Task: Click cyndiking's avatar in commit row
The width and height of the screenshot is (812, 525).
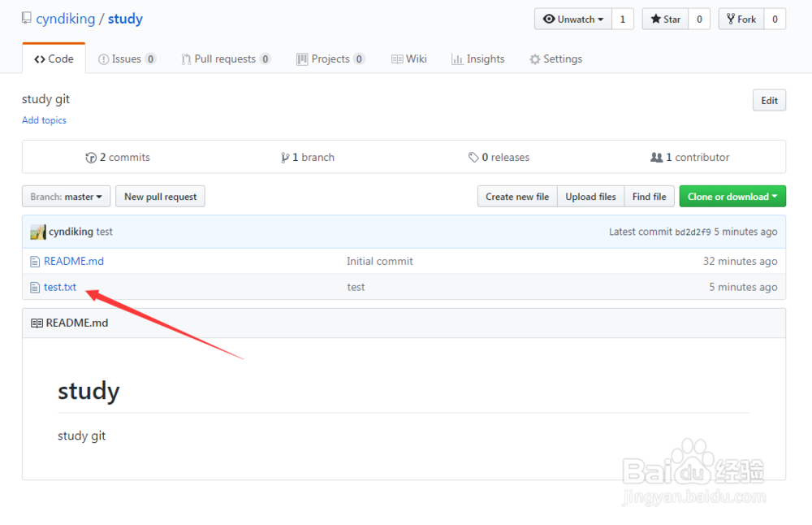Action: [x=38, y=232]
